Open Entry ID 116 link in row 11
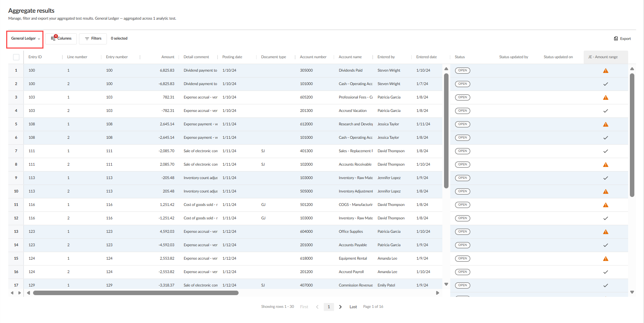 [x=32, y=205]
